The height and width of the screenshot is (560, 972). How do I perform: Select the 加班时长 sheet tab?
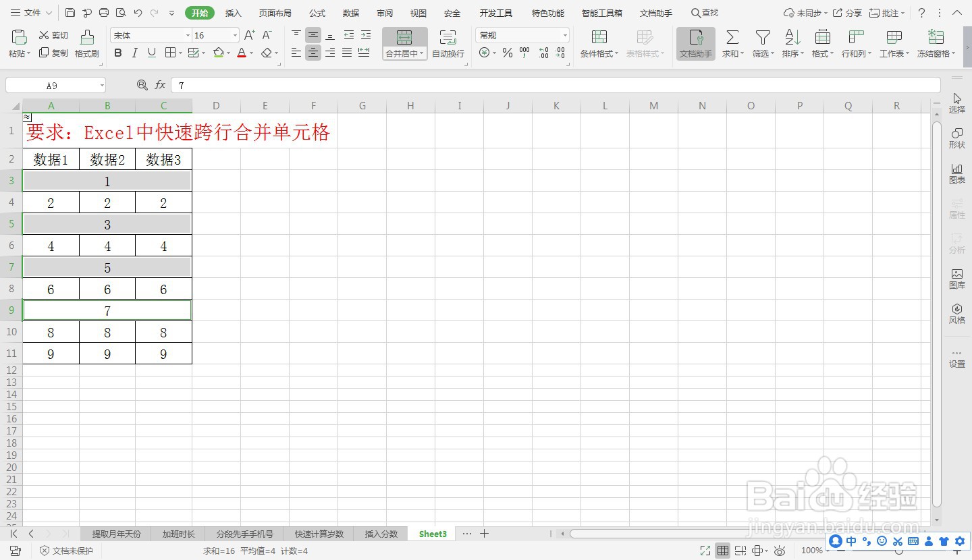(178, 534)
